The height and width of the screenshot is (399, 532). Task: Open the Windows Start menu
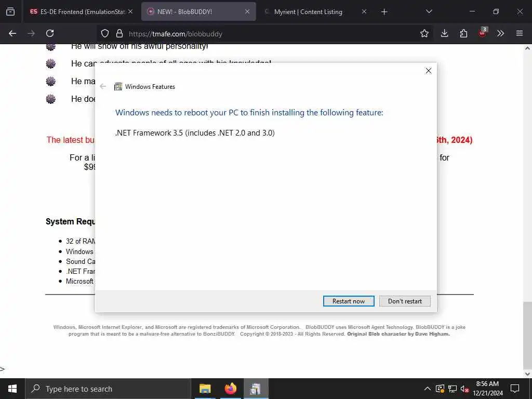(12, 389)
